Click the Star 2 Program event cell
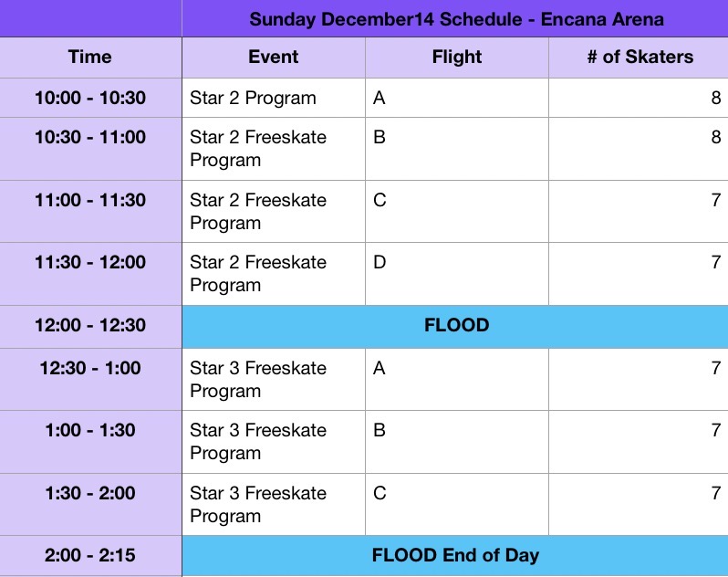Viewport: 728px width, 577px height. click(274, 98)
